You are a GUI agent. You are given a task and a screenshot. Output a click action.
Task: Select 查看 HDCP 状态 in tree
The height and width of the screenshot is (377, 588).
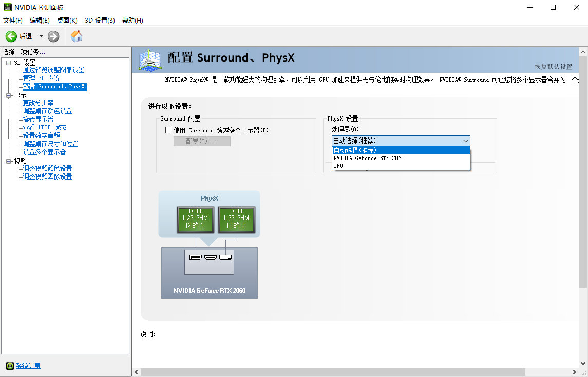click(44, 127)
